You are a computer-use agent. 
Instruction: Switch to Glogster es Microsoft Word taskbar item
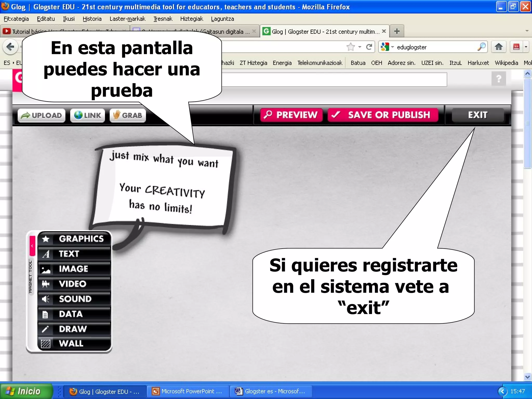click(271, 391)
